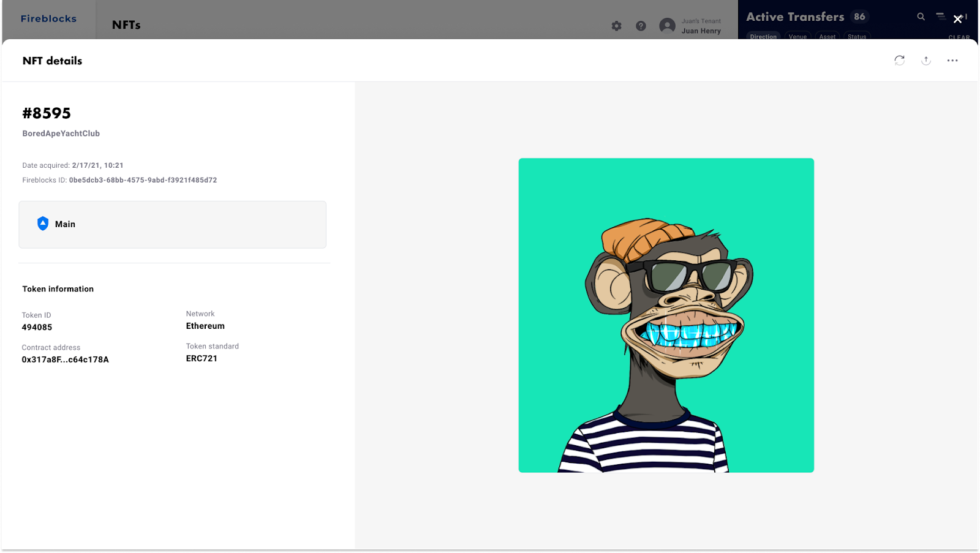Screen dimensions: 980x553
Task: Click the Fireblocks logo
Action: pos(48,18)
